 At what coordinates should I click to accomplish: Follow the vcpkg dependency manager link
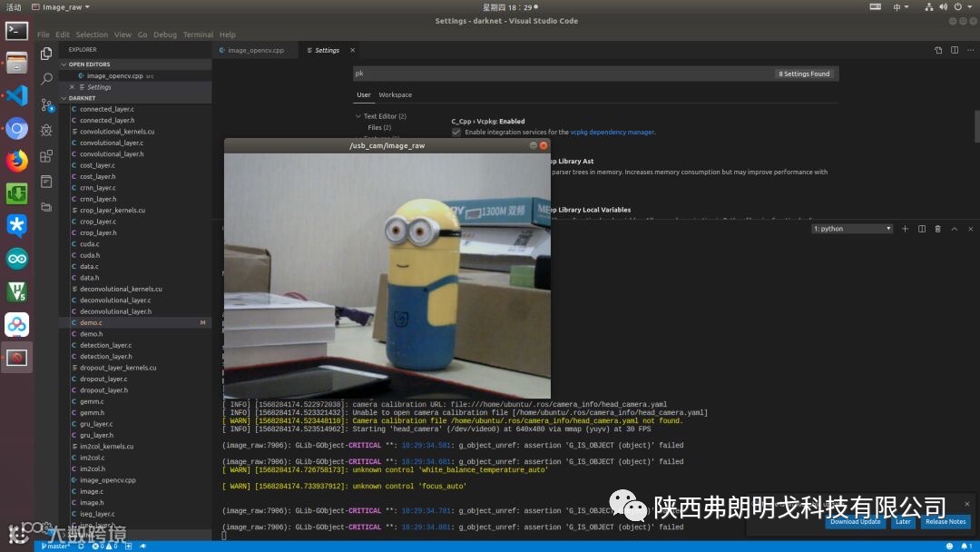click(x=612, y=132)
